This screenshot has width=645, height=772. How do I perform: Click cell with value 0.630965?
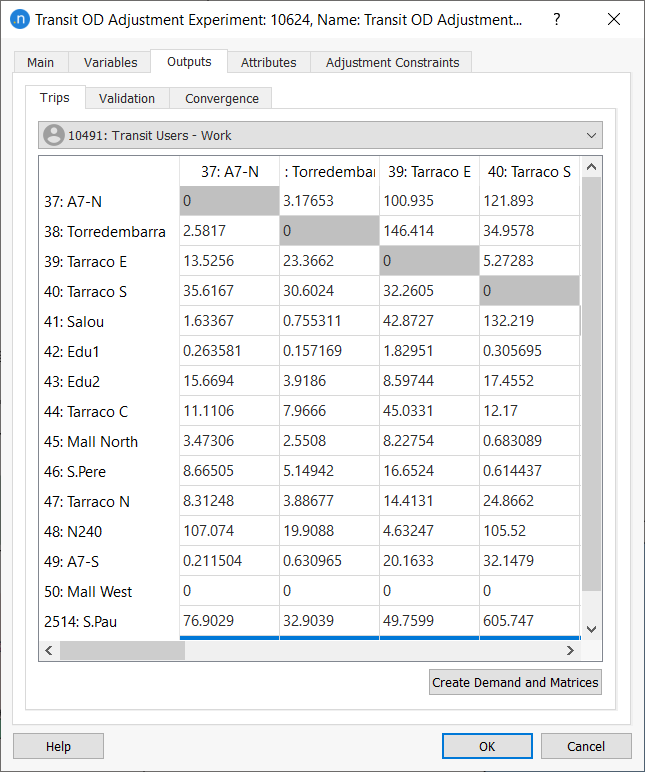point(329,561)
